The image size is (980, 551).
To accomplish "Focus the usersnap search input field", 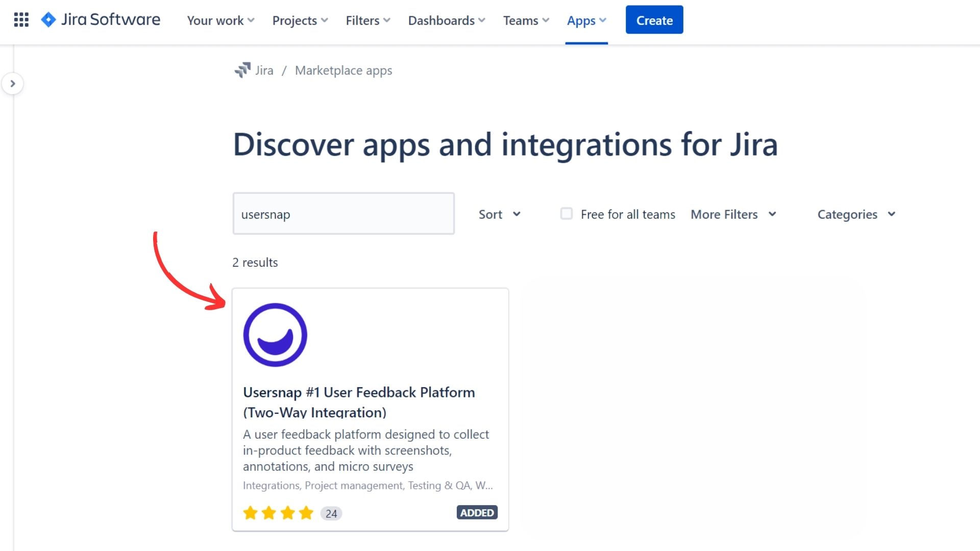I will [x=344, y=214].
